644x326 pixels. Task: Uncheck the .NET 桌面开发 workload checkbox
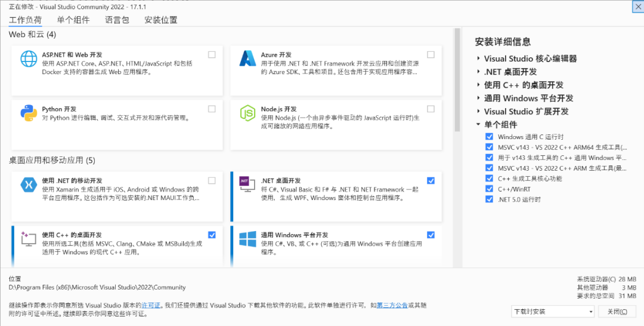pos(431,180)
